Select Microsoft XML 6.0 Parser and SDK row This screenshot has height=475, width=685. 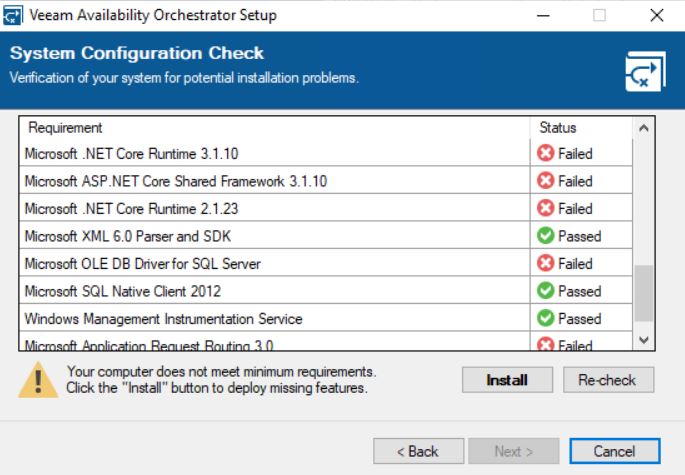coord(326,236)
